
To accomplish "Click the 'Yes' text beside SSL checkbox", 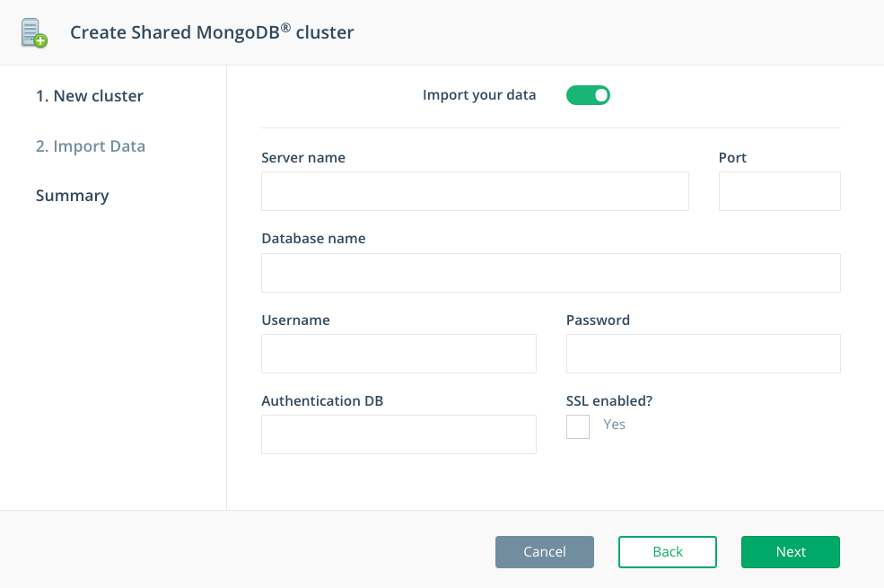I will point(615,425).
